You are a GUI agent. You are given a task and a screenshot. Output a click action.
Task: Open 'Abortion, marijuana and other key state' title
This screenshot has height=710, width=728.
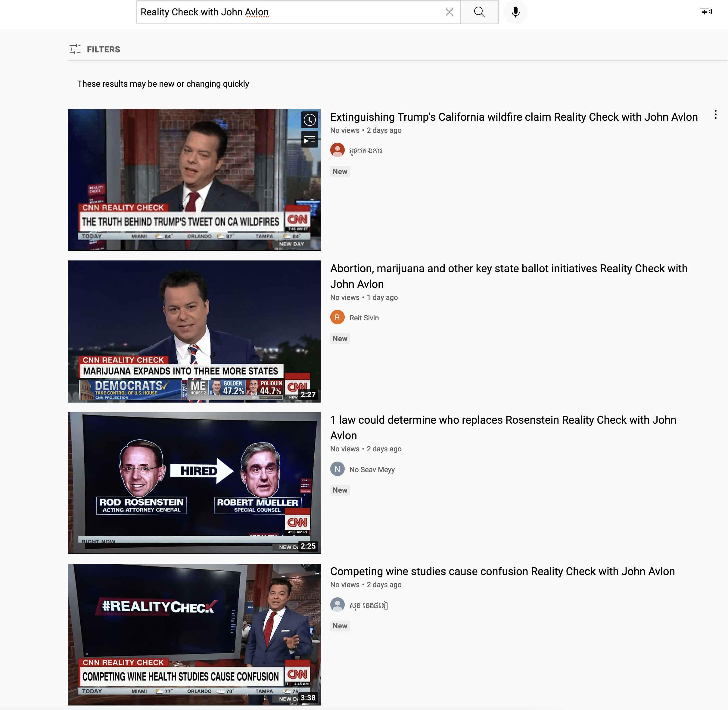(x=509, y=276)
